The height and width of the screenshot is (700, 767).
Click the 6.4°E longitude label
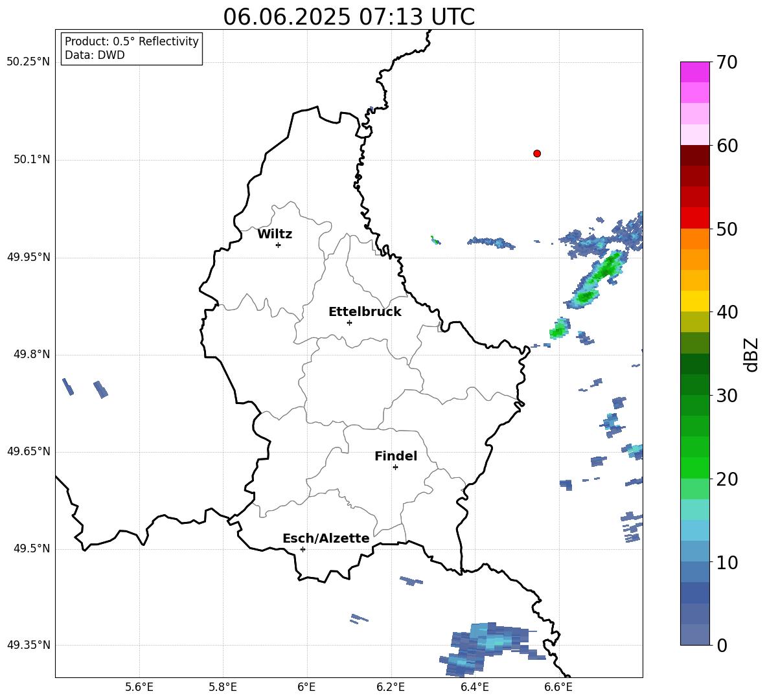(474, 687)
